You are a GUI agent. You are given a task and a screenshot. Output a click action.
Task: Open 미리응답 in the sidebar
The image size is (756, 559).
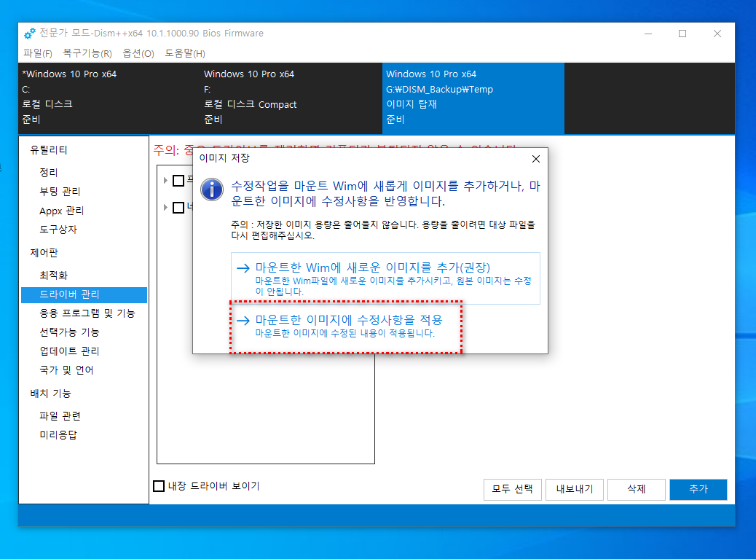point(58,435)
